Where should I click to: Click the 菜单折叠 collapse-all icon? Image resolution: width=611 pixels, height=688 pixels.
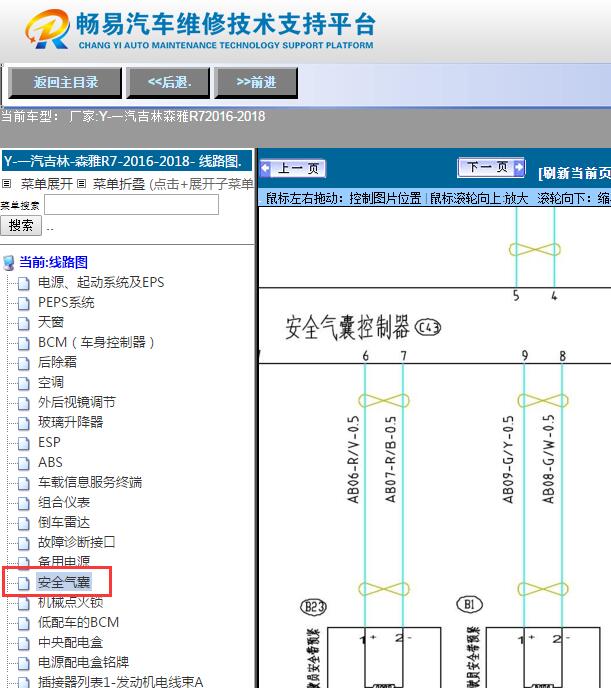point(81,184)
